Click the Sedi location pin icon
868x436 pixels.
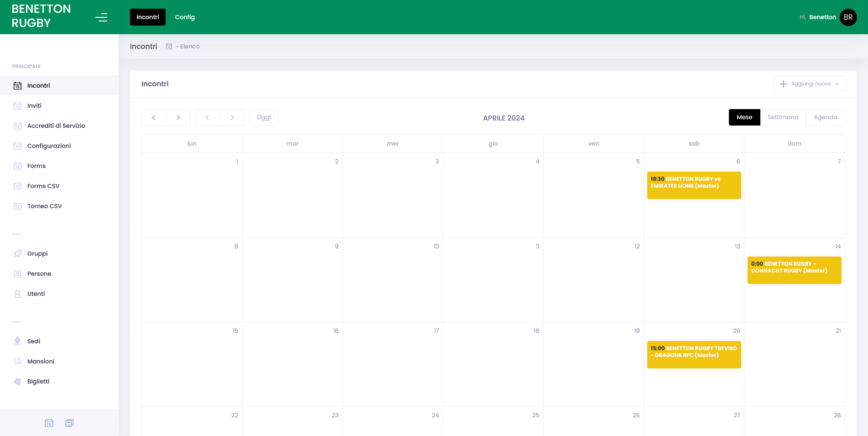17,341
